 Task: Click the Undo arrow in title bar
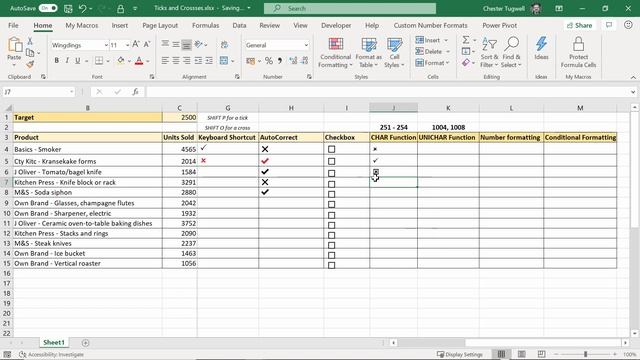(82, 8)
